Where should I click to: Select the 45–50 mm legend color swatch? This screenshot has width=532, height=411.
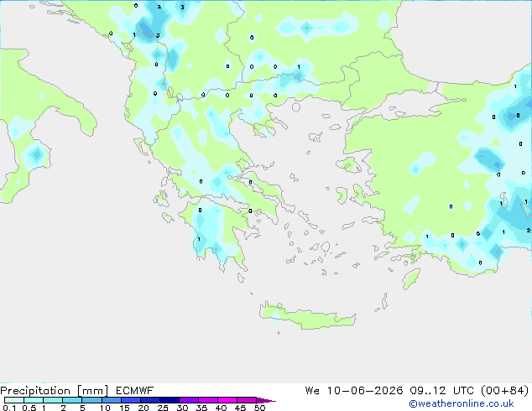point(247,400)
